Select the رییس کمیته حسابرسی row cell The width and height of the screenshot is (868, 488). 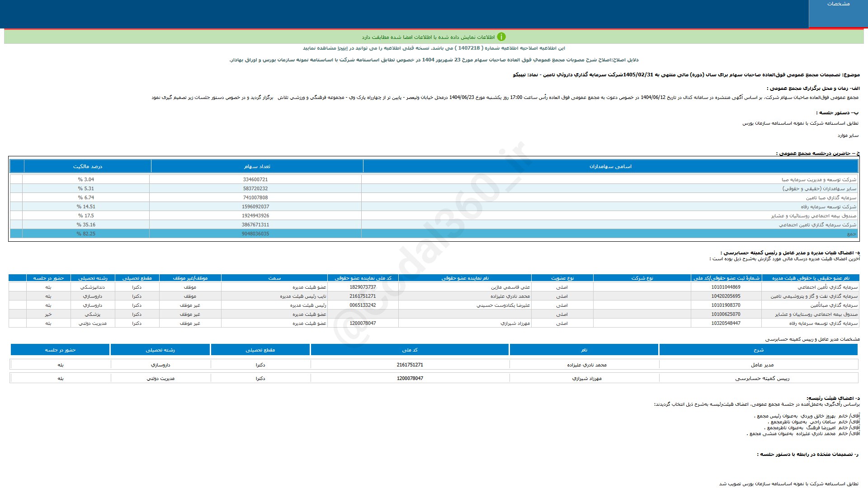pos(762,379)
